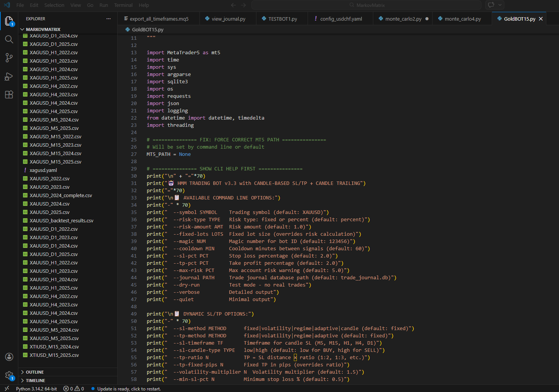Viewport: 559px width, 392px height.
Task: Expand the Timeline section
Action: coord(36,381)
